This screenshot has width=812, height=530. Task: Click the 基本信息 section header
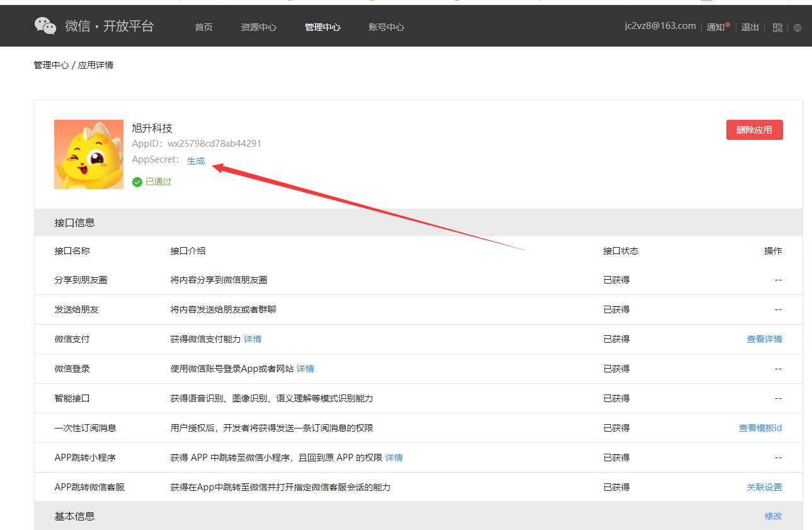coord(418,516)
